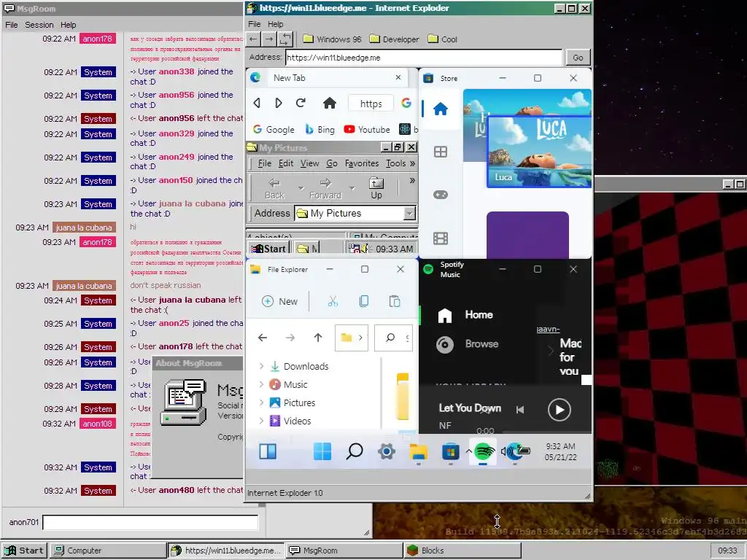Open the Bing bookmark in Edge
This screenshot has width=747, height=560.
pos(320,130)
